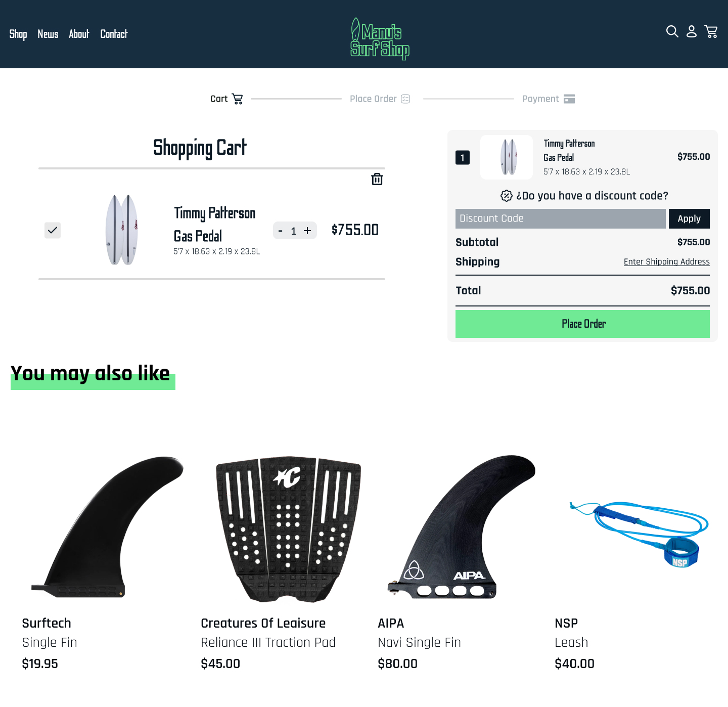This screenshot has height=707, width=728.
Task: Open the Contact page
Action: point(114,34)
